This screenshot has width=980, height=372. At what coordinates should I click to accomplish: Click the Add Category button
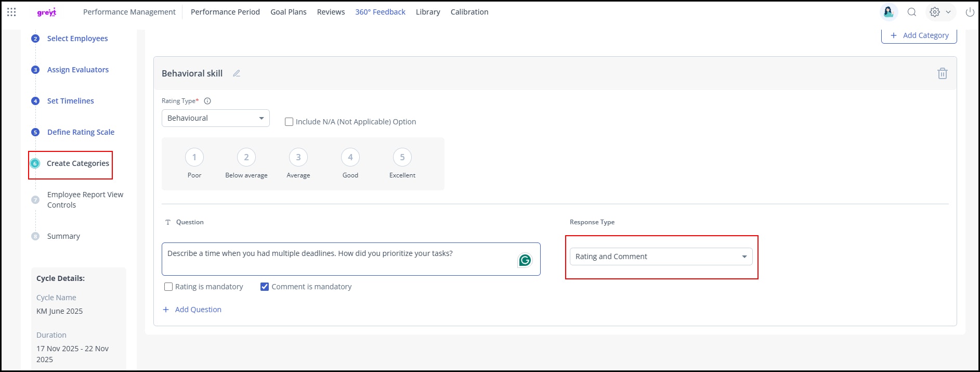(x=919, y=35)
